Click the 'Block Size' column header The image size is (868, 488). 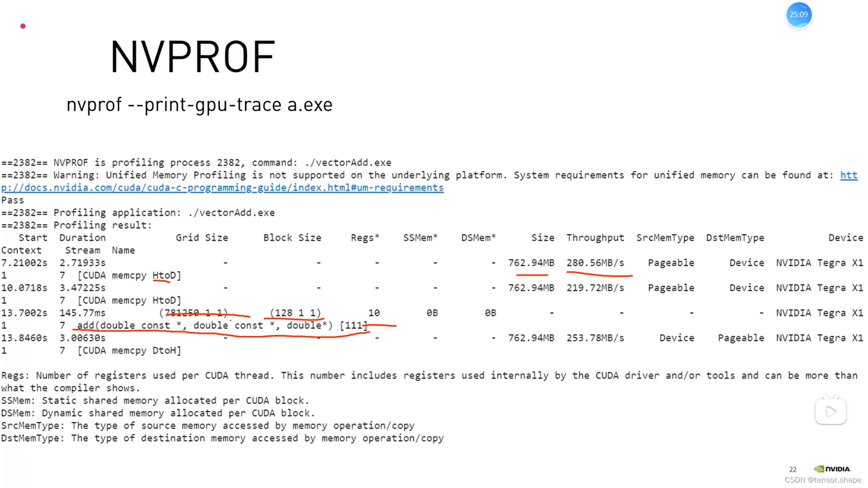point(292,238)
